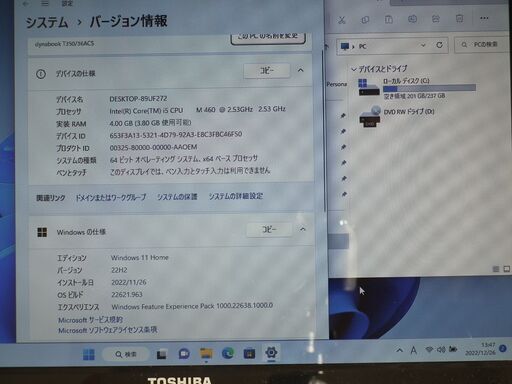The width and height of the screenshot is (512, 384).
Task: Click the Settings gear on taskbar
Action: point(271,352)
